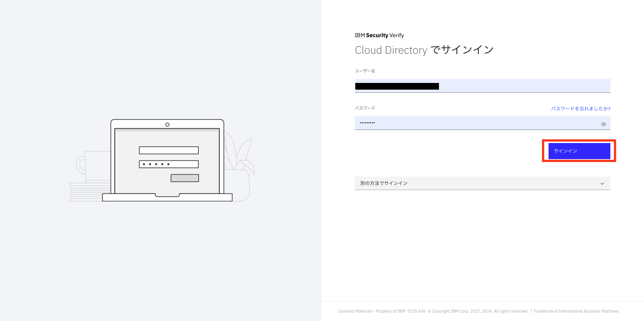Click the IBM Security Verify title text

(379, 35)
